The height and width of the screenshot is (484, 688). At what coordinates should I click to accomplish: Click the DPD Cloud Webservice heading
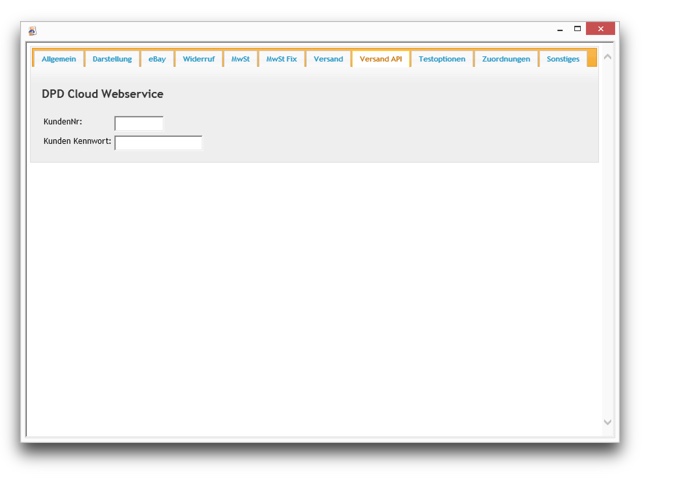point(102,94)
